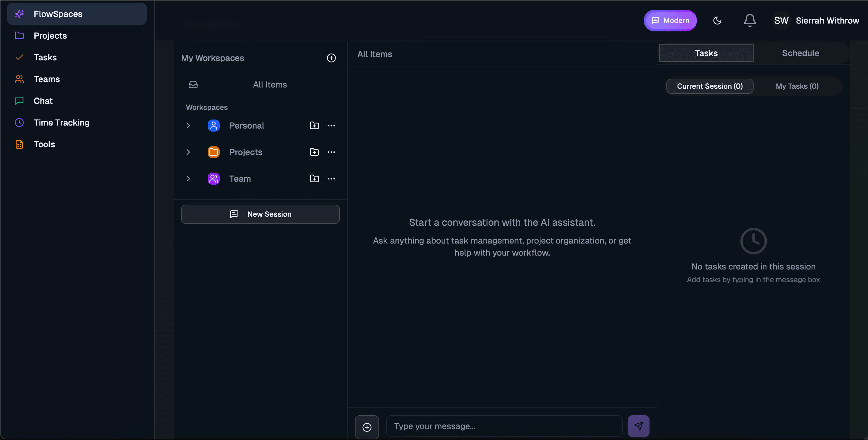
Task: Click the FlowSpaces sparkle logo icon
Action: point(19,14)
